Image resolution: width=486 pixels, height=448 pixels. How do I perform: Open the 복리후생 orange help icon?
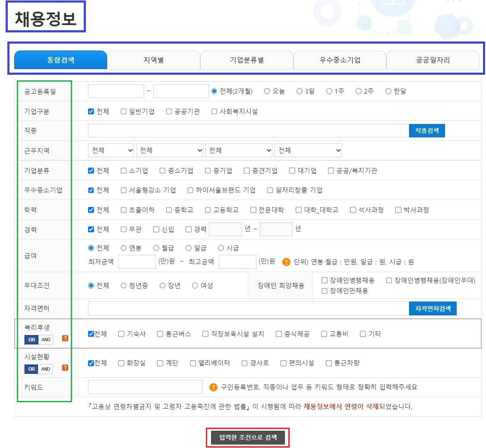65,338
